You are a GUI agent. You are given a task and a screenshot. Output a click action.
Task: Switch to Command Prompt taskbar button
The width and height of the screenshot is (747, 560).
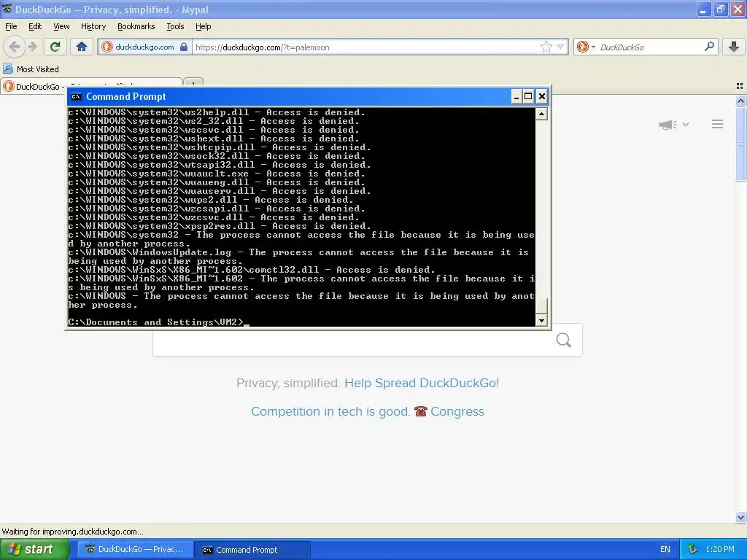(252, 550)
